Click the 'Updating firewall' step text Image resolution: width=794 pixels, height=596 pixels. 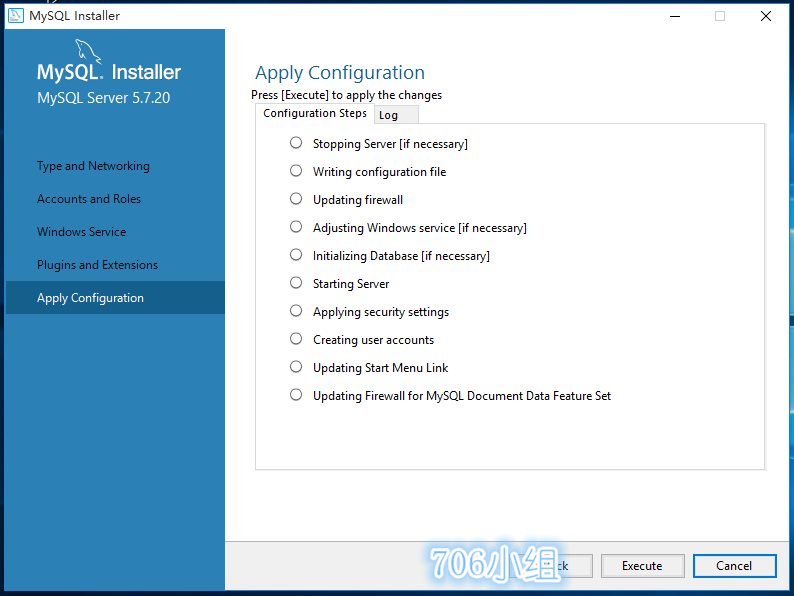coord(358,200)
